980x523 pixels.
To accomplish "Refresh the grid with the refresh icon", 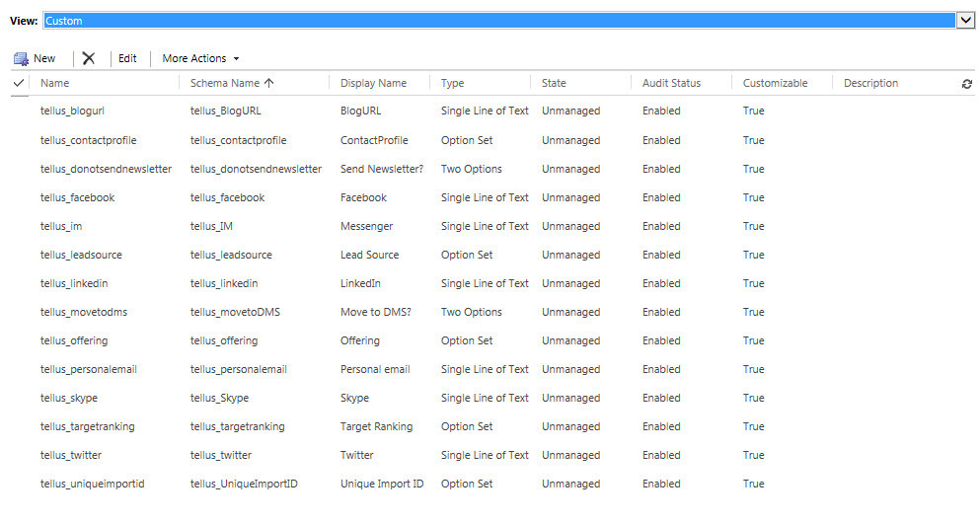I will [x=966, y=85].
